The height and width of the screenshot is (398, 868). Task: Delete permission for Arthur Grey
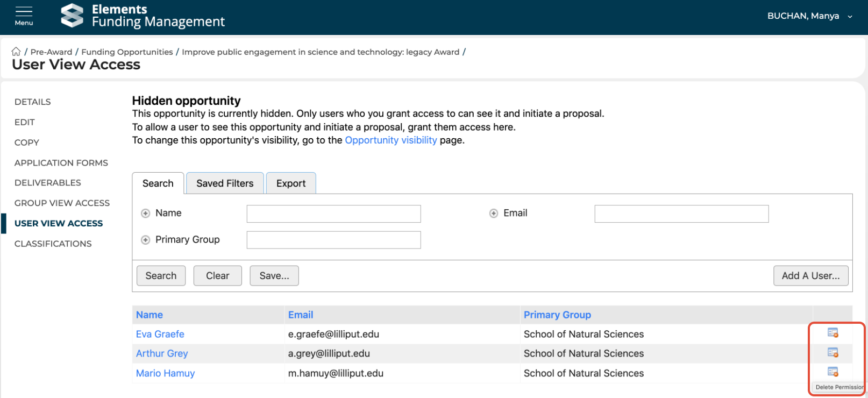point(833,353)
